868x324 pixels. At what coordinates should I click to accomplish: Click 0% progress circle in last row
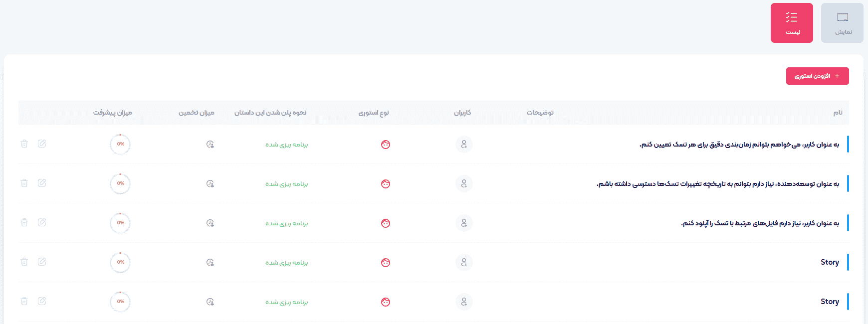120,302
